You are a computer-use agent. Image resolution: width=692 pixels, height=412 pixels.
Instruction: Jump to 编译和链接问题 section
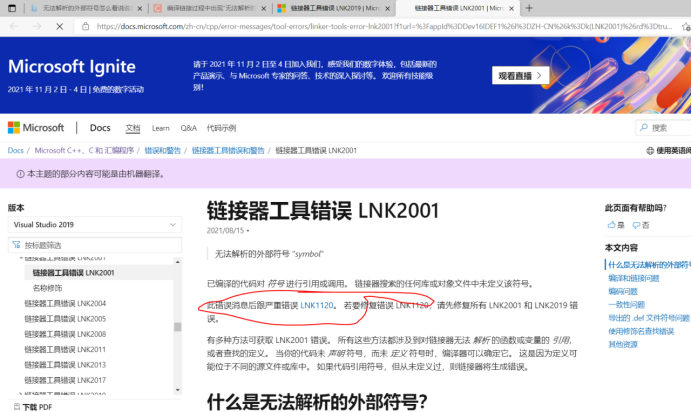pyautogui.click(x=633, y=278)
